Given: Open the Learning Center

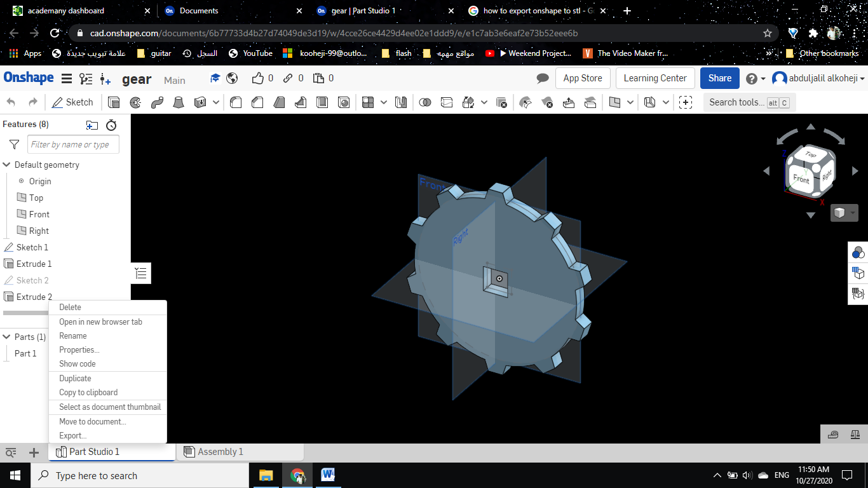Looking at the screenshot, I should click(x=654, y=78).
